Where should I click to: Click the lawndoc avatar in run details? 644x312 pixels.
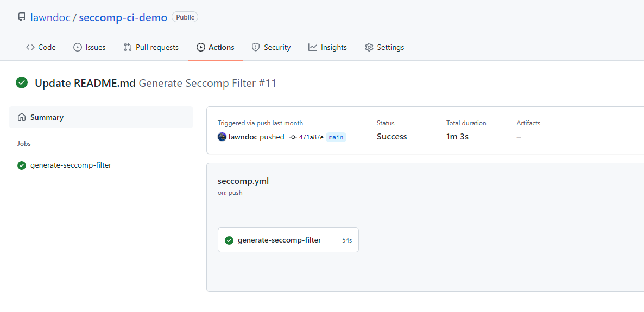222,137
